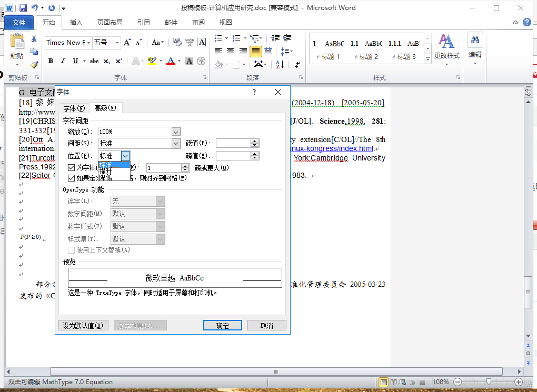
Task: Uncheck the align to grid checkbox
Action: click(72, 178)
